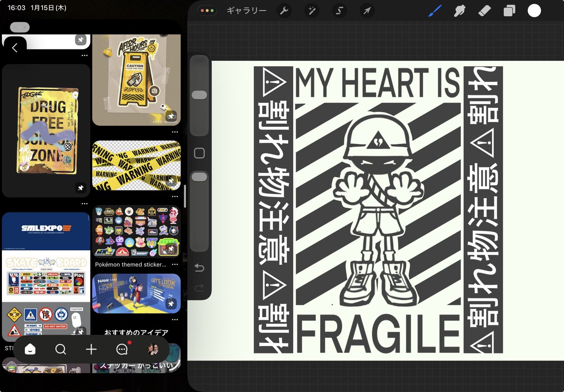Tap the helmeted character on the canvas
This screenshot has height=392, width=564.
coord(378,211)
